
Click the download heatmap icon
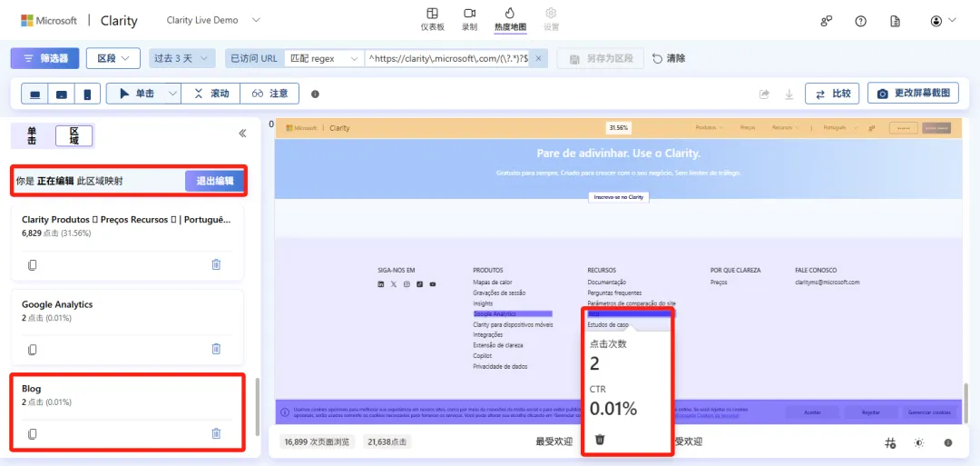[x=789, y=94]
